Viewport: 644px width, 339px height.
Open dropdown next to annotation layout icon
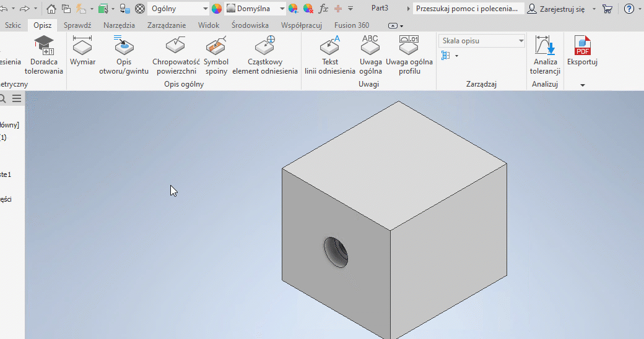click(x=456, y=56)
